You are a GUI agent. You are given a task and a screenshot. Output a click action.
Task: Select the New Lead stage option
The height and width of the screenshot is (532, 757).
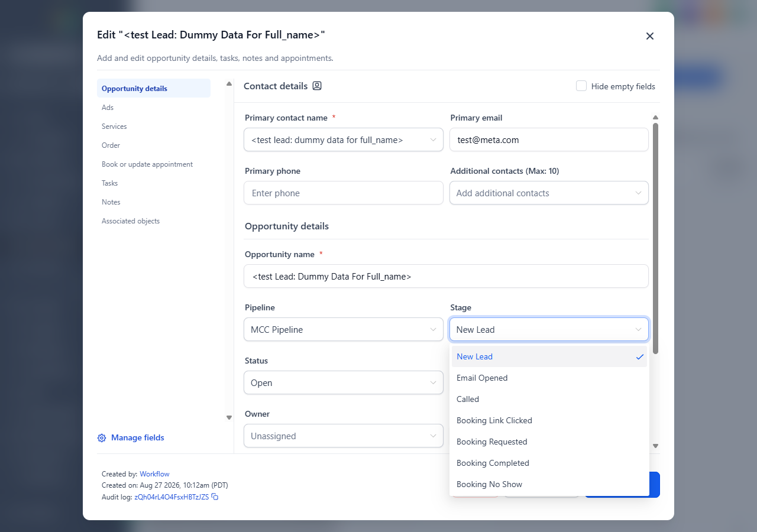549,356
